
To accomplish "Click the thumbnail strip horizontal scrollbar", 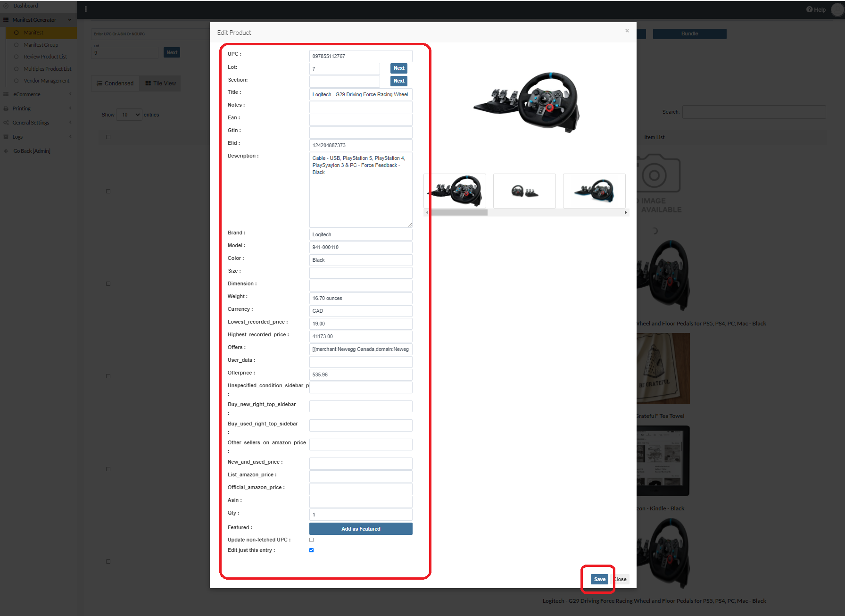I will tap(459, 213).
